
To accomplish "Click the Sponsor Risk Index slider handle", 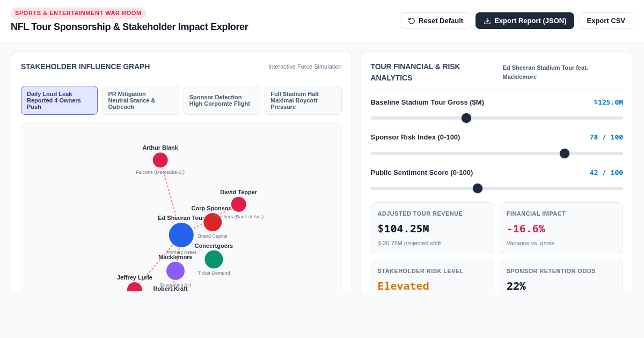I will point(565,153).
